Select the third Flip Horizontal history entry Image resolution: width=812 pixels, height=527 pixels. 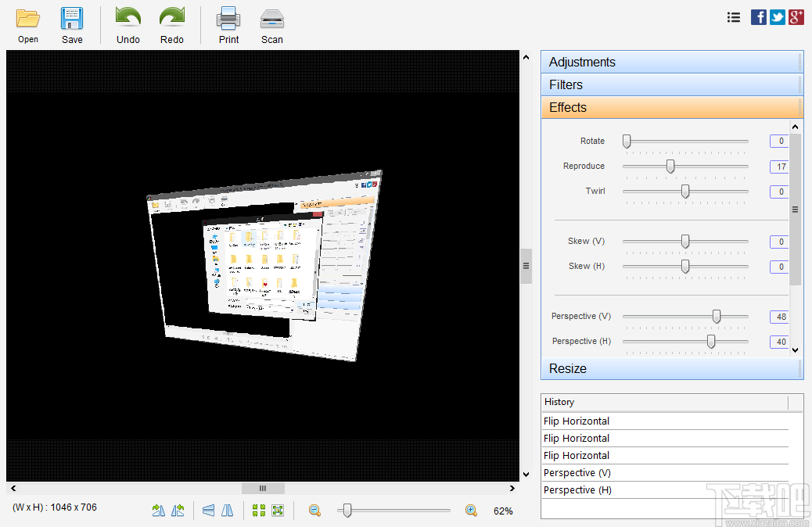[x=665, y=456]
